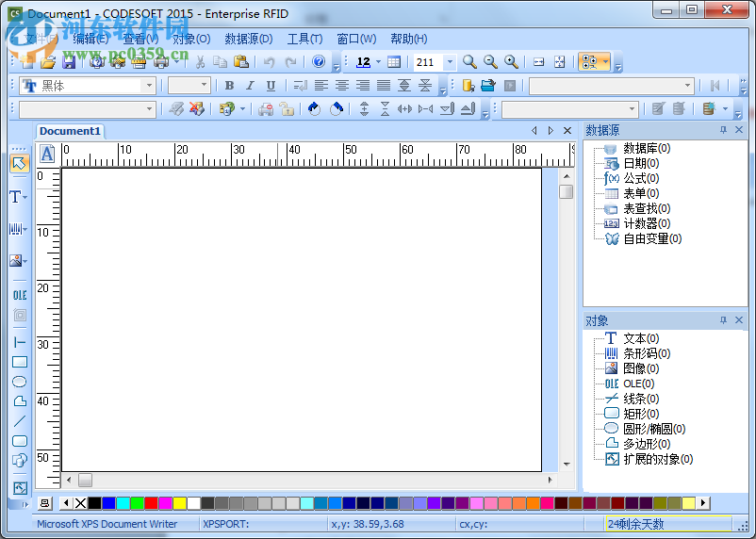This screenshot has height=539, width=756.
Task: Open the 编辑(E) menu
Action: click(90, 39)
